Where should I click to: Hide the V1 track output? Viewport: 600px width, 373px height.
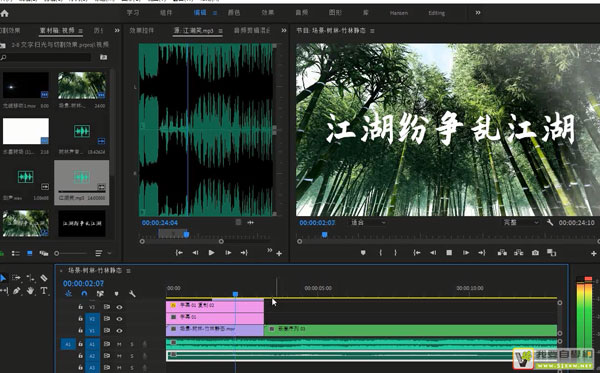[x=119, y=331]
